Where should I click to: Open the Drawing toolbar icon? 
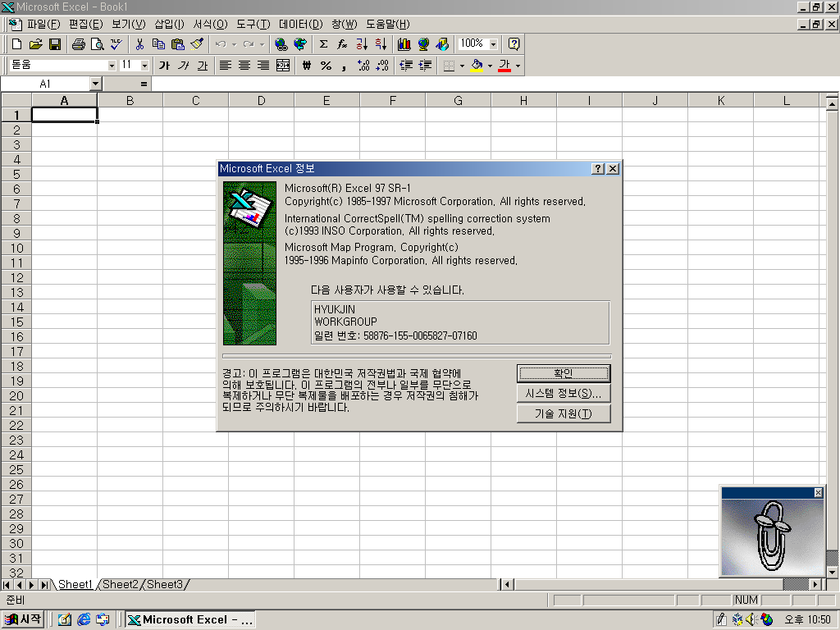(x=442, y=44)
